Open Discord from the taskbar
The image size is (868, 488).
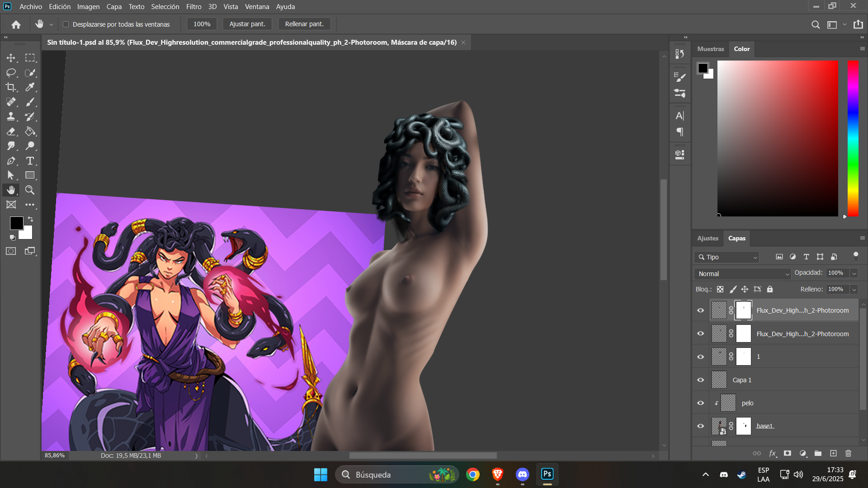point(523,474)
